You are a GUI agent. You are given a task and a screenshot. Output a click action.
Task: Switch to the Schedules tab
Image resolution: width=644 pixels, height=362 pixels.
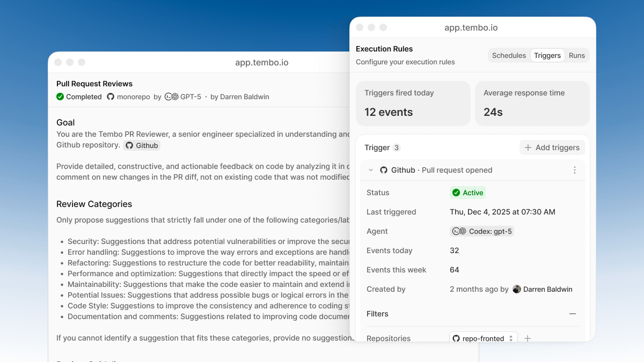coord(509,55)
